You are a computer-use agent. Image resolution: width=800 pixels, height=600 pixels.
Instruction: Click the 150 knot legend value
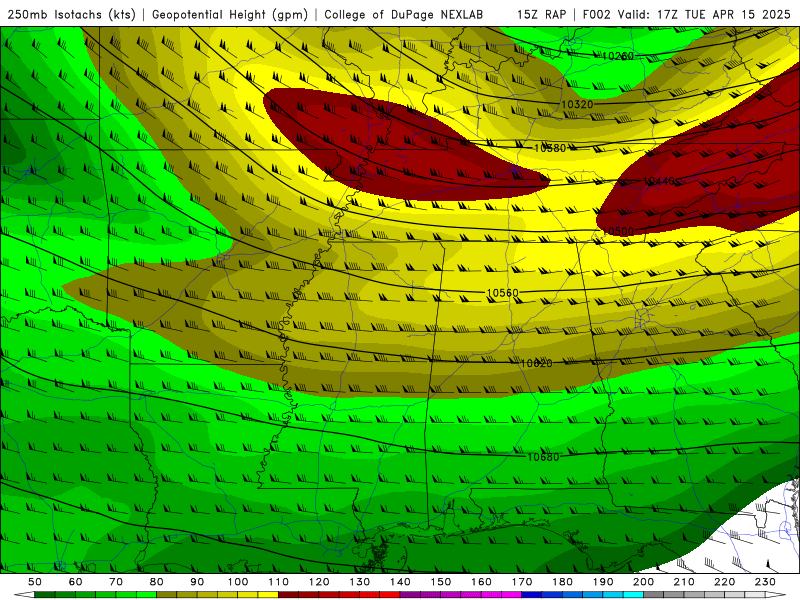click(441, 582)
